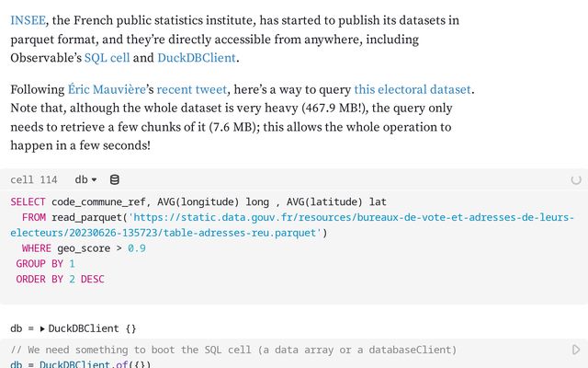Open the db database dropdown
This screenshot has height=368, width=588.
pos(85,180)
